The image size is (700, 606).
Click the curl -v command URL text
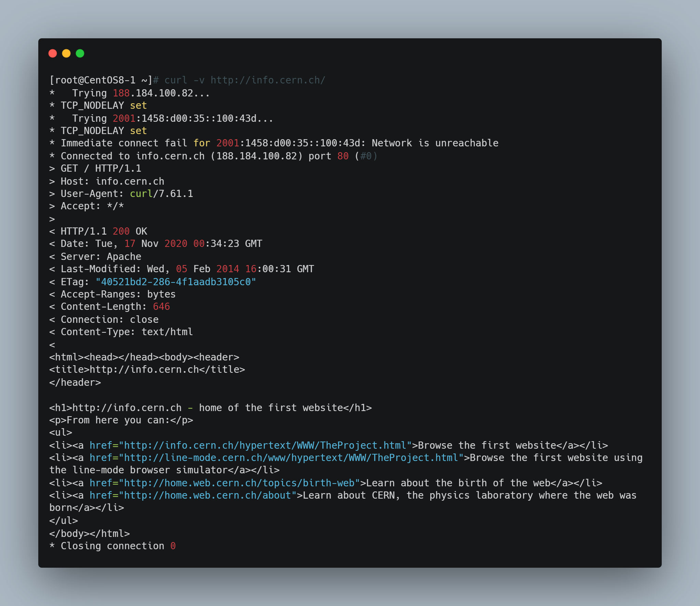(268, 80)
